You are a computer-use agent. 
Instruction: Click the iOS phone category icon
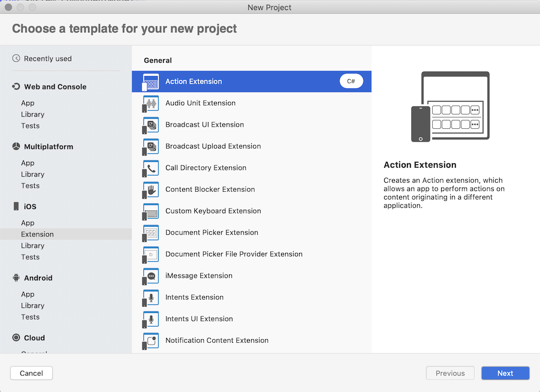[x=16, y=206]
